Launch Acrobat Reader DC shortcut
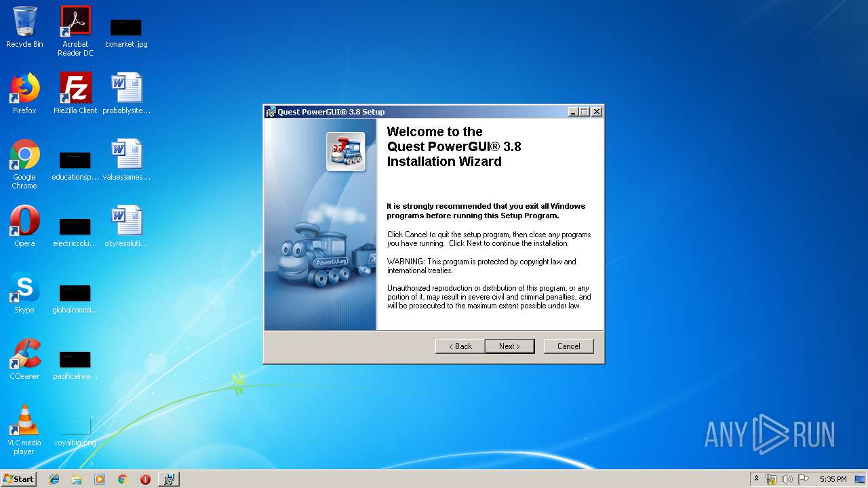868x488 pixels. pyautogui.click(x=75, y=32)
